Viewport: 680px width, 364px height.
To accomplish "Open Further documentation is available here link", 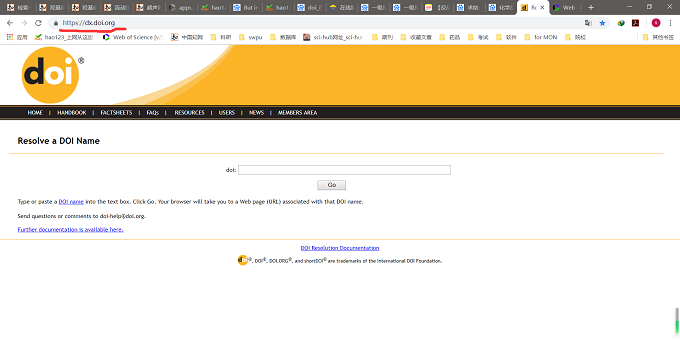I will [70, 230].
